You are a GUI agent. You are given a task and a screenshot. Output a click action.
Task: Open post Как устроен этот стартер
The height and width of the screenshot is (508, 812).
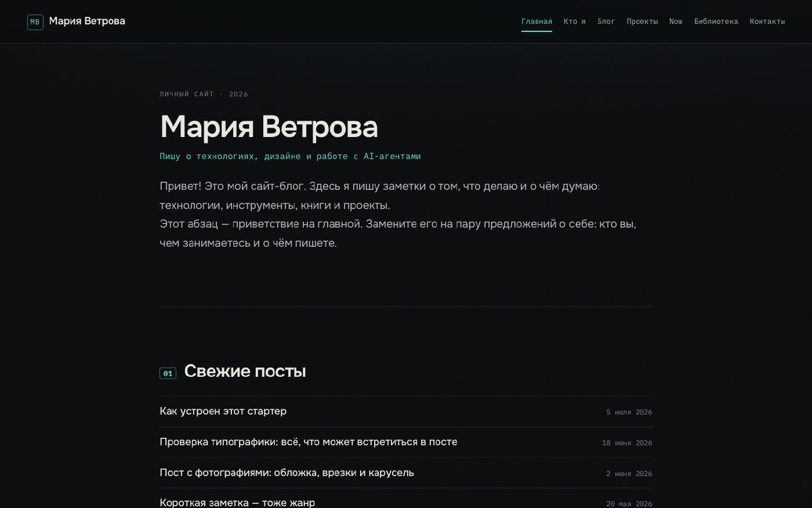click(x=223, y=411)
